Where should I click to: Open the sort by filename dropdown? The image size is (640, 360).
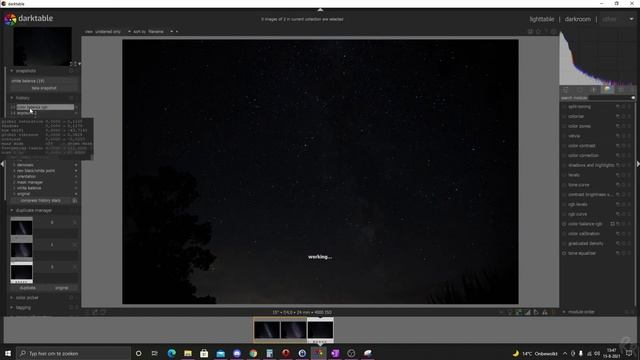[156, 31]
